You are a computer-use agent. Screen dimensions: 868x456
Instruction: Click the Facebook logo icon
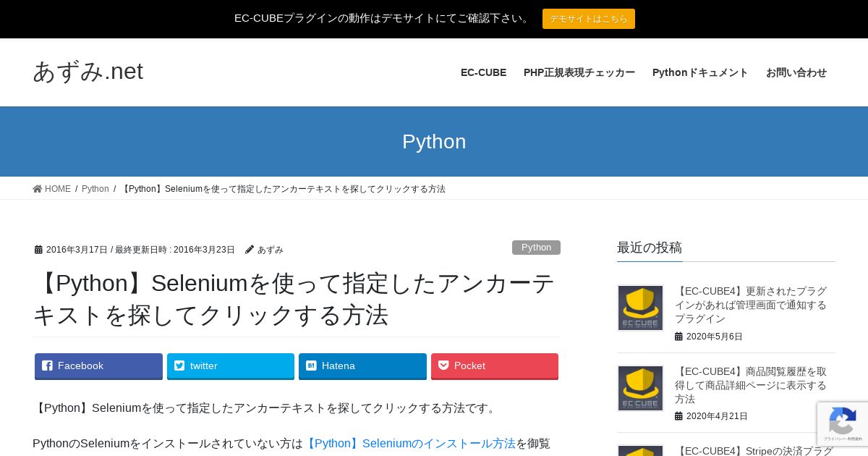coord(47,366)
